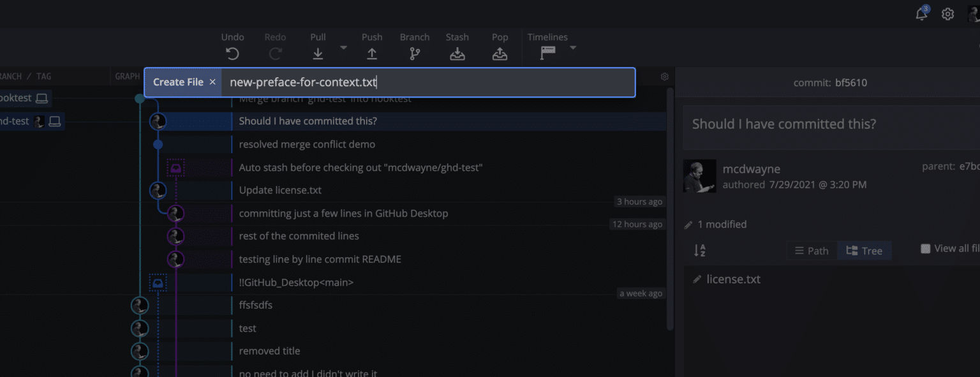Open the Pull options dropdown arrow
This screenshot has height=377, width=980.
pos(343,48)
